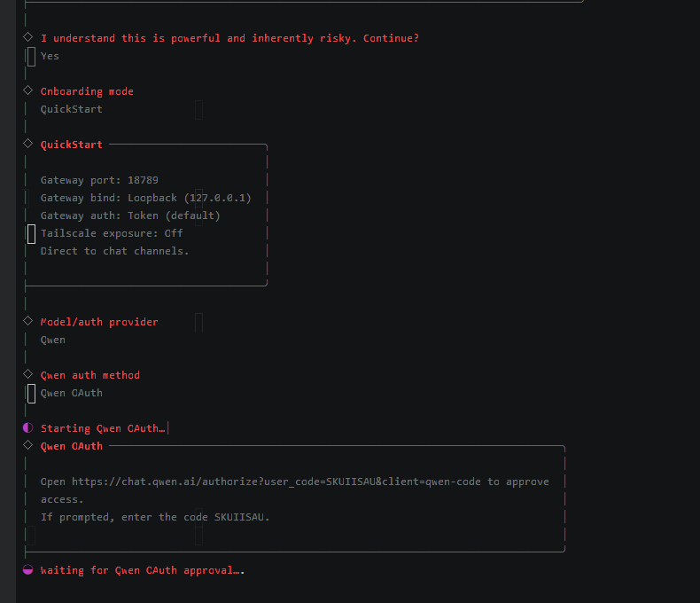Click the 'Onboarding mode' heading
The height and width of the screenshot is (603, 700).
coord(87,91)
